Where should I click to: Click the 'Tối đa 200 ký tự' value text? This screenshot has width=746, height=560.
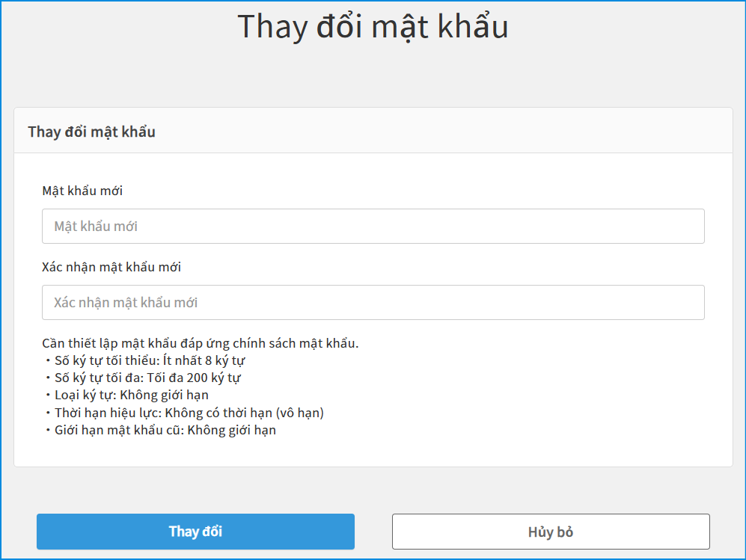click(x=197, y=378)
